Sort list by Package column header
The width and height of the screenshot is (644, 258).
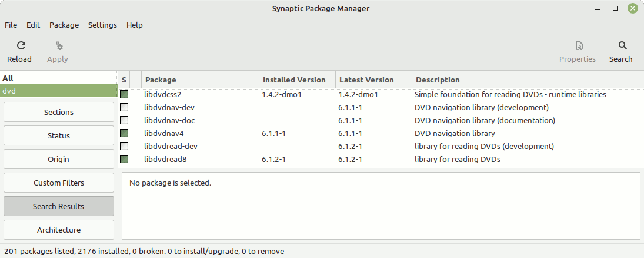pyautogui.click(x=201, y=80)
